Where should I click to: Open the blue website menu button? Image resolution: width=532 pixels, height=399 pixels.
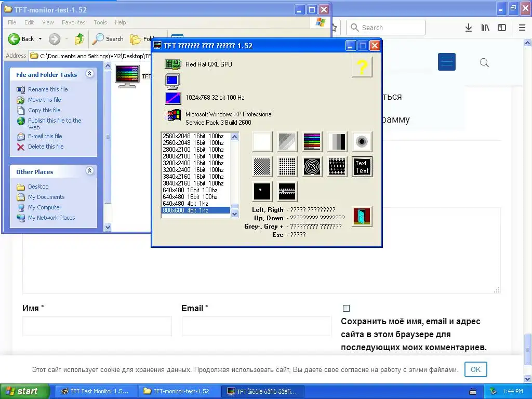click(446, 62)
